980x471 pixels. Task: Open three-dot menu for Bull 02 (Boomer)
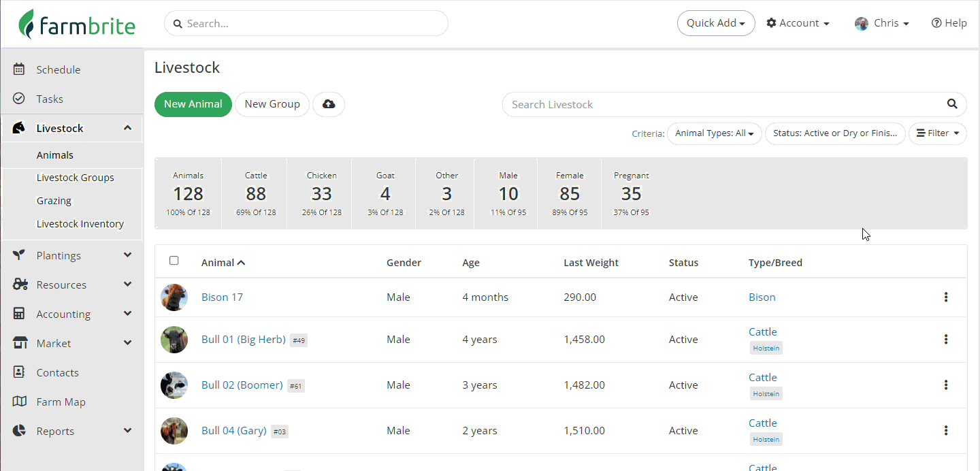(946, 385)
